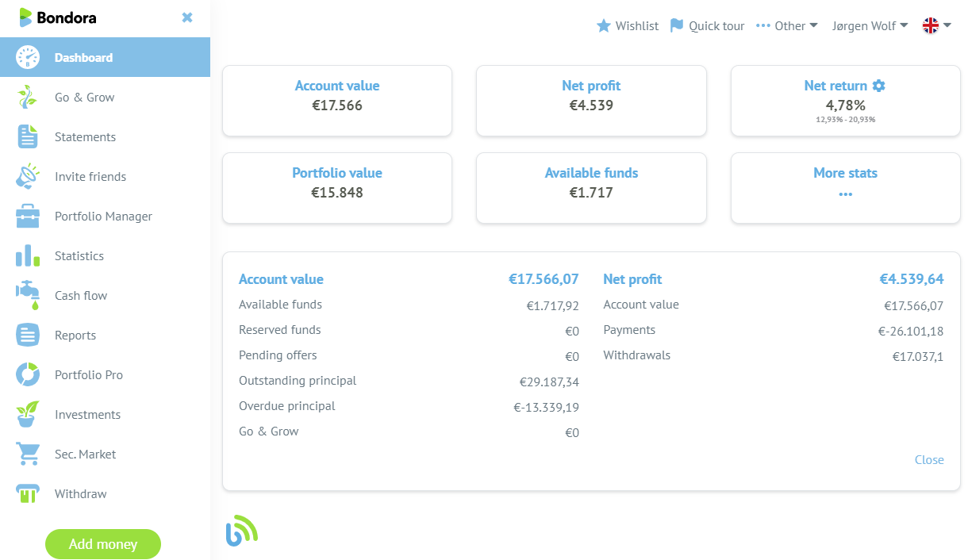Viewport: 968px width, 560px height.
Task: Open the Go & Grow menu item
Action: tap(105, 97)
